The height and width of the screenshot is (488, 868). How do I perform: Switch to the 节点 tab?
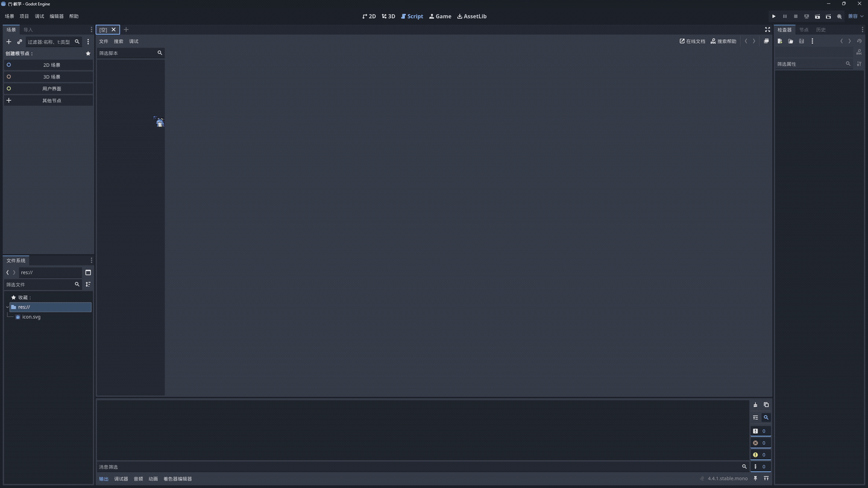tap(804, 30)
